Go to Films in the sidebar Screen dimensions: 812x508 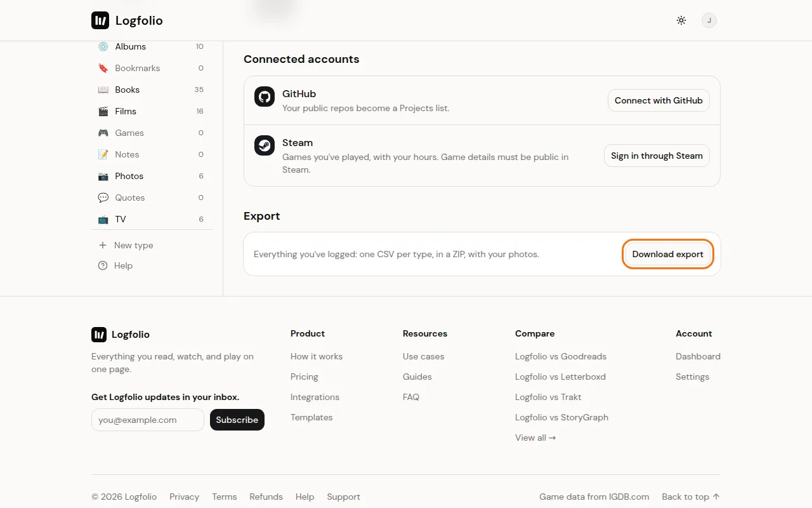tap(152, 111)
